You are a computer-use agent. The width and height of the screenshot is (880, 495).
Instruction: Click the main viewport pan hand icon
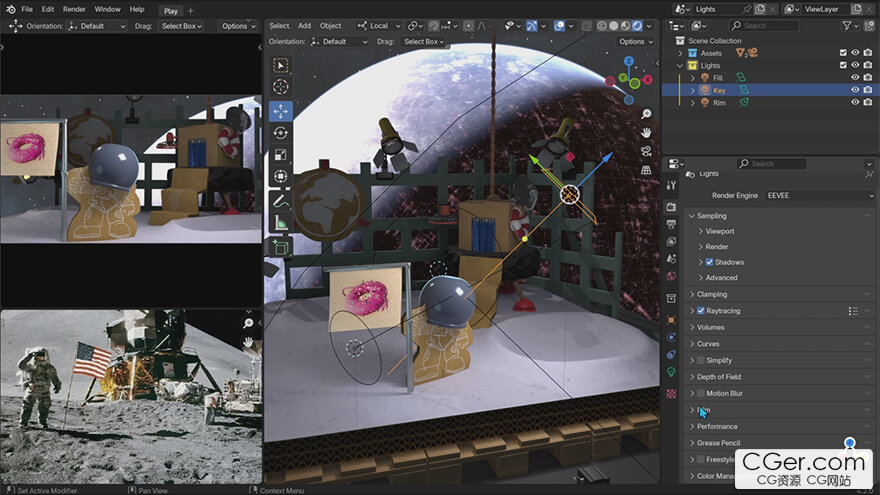point(646,132)
